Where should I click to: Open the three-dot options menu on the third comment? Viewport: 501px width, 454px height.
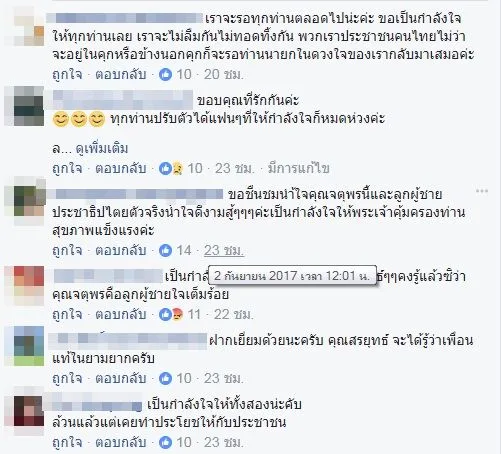pyautogui.click(x=482, y=191)
